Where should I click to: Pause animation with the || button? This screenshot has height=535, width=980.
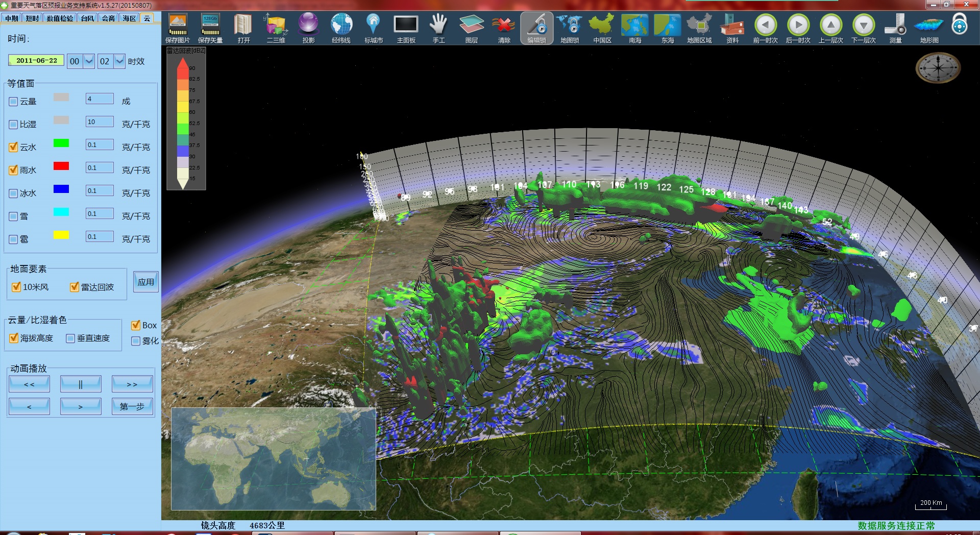(x=81, y=384)
